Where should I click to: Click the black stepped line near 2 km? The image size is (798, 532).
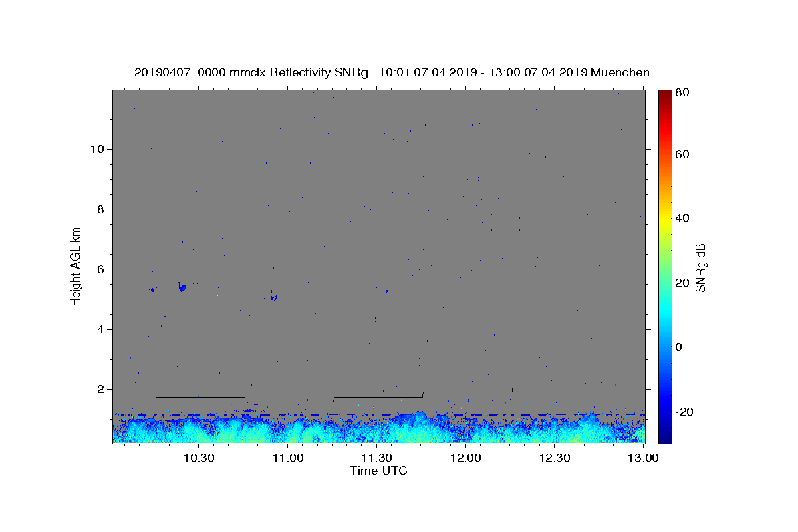379,396
